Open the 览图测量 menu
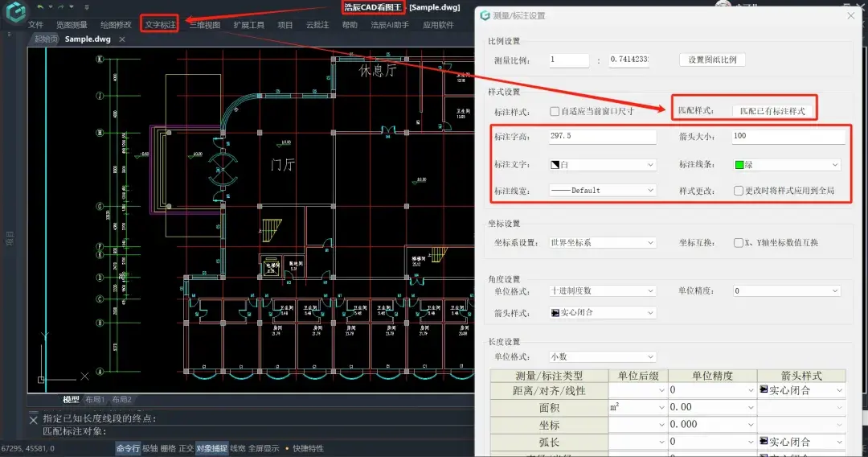This screenshot has width=868, height=457. pos(72,25)
